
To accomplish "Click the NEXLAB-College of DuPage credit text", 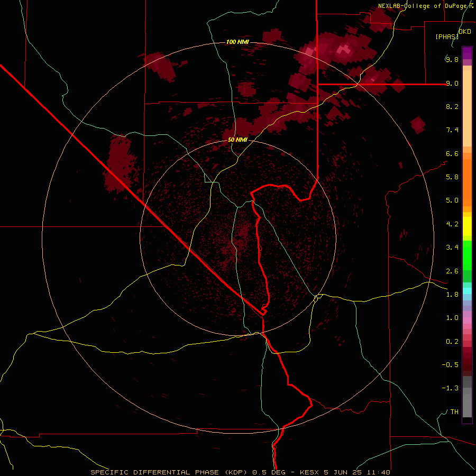I will 424,6.
